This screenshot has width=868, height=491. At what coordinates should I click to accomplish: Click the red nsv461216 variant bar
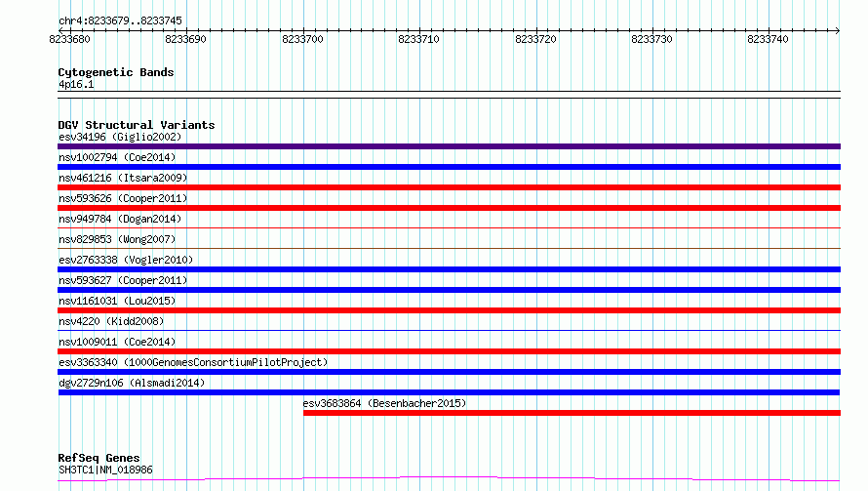pos(449,187)
